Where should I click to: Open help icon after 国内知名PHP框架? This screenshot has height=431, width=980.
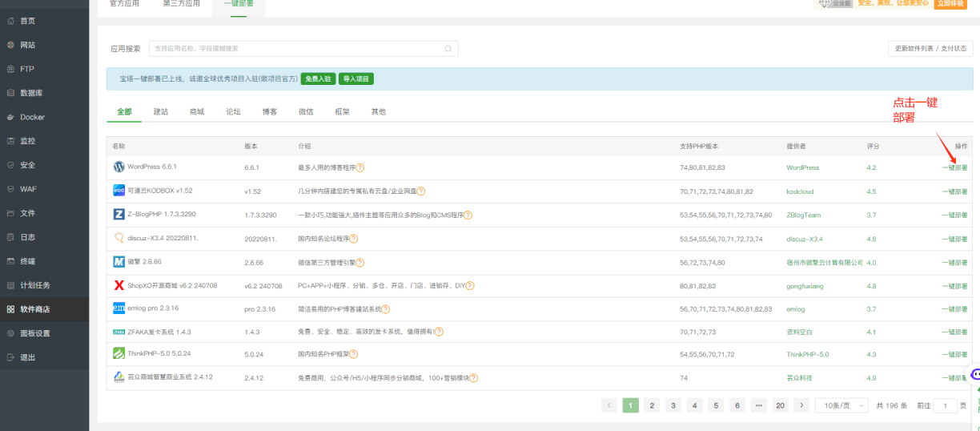pos(354,354)
